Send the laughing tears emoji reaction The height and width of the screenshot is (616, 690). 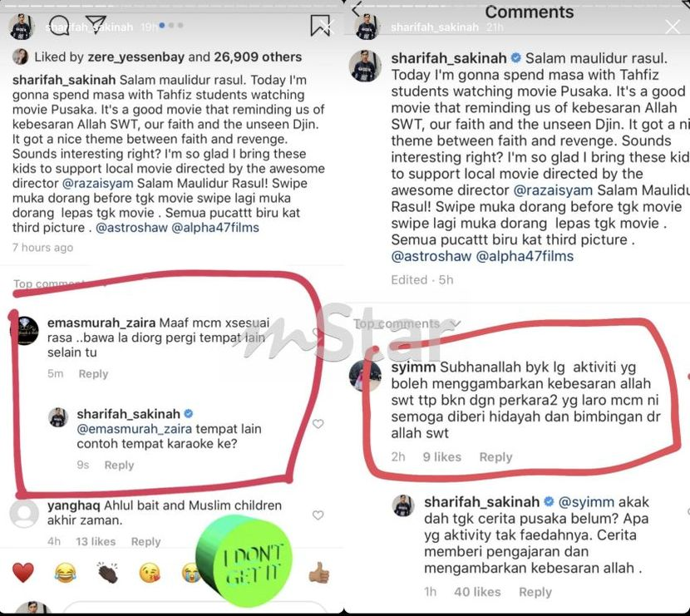pyautogui.click(x=65, y=573)
